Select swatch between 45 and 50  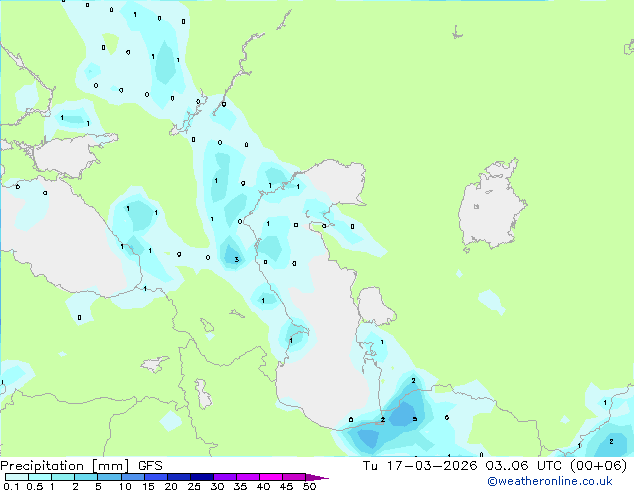(x=294, y=477)
